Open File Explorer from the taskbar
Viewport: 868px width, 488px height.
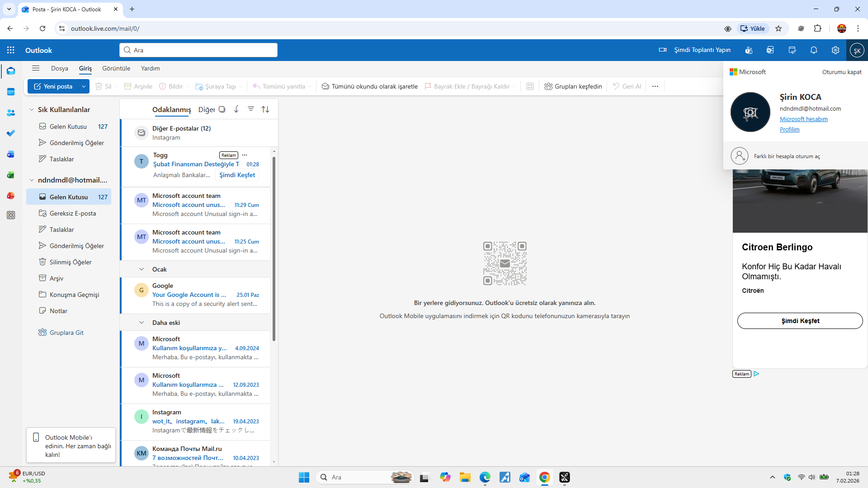coord(465,477)
